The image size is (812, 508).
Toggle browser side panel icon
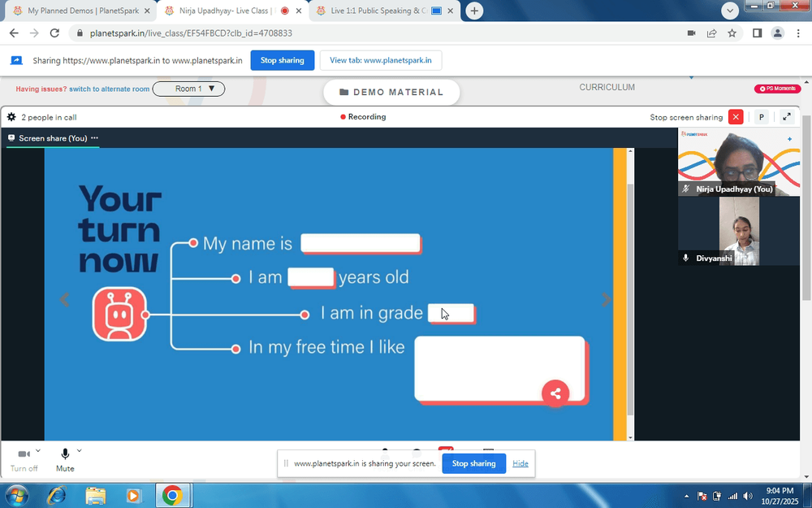tap(757, 33)
